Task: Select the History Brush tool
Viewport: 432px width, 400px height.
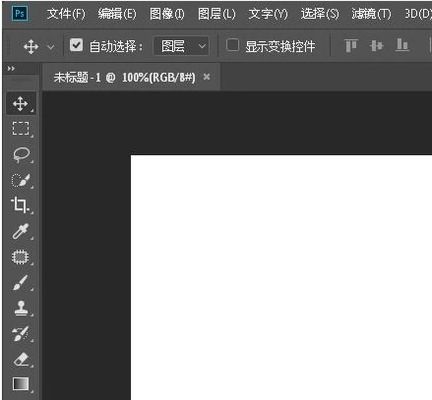Action: 21,334
